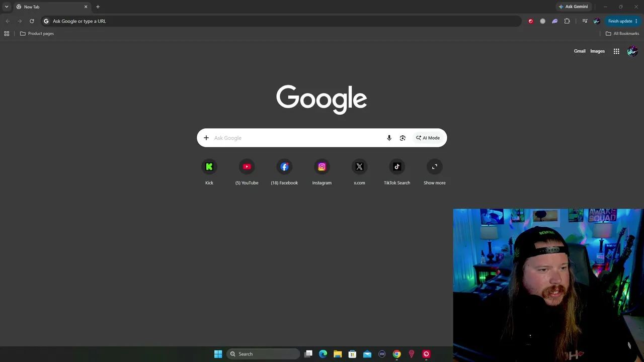Open the Gmail link
The image size is (644, 362).
tap(580, 51)
